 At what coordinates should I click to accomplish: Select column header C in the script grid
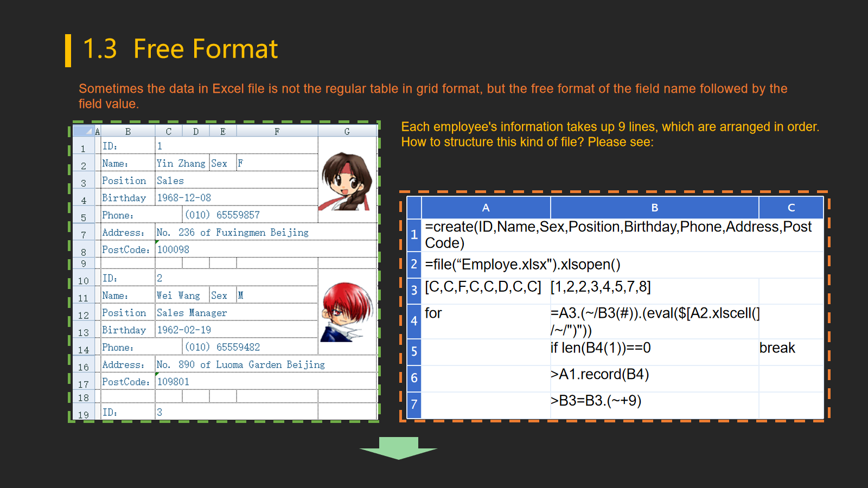pyautogui.click(x=791, y=208)
